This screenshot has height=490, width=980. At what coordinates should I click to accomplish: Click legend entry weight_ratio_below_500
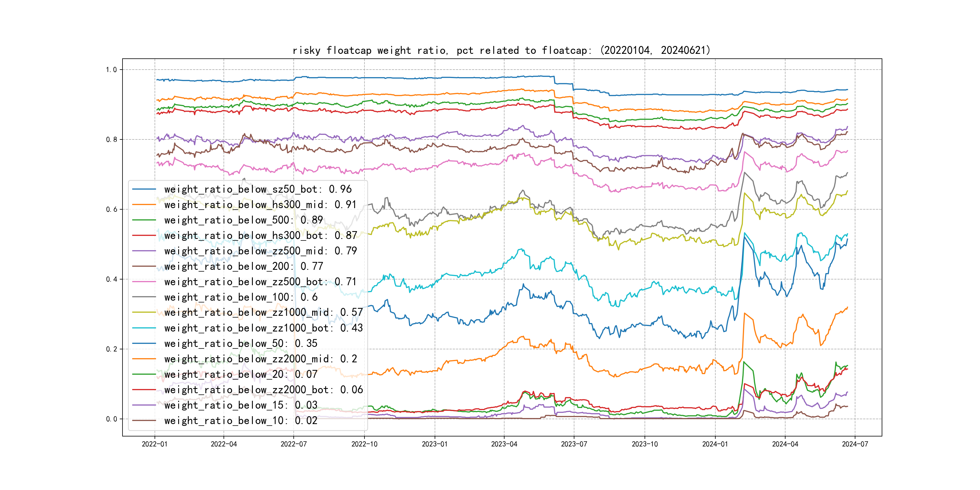[243, 220]
